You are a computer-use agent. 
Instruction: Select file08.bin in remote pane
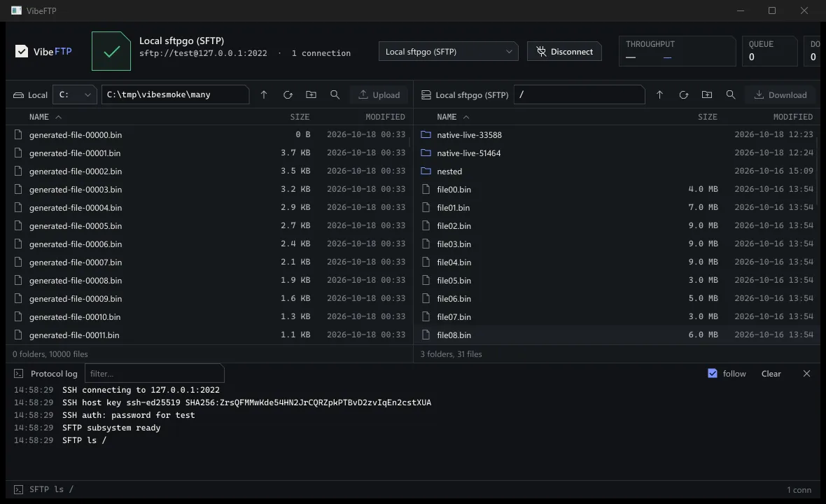coord(617,335)
